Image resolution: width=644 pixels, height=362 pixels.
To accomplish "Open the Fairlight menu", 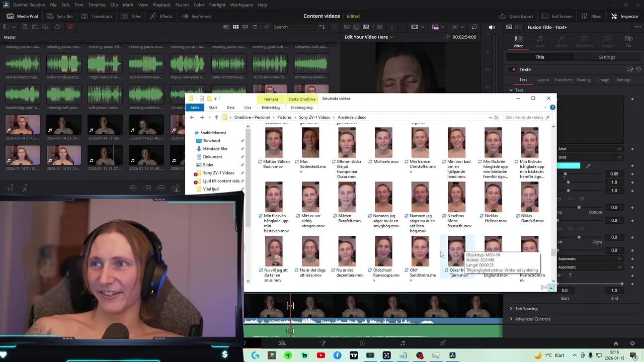I will (x=217, y=5).
